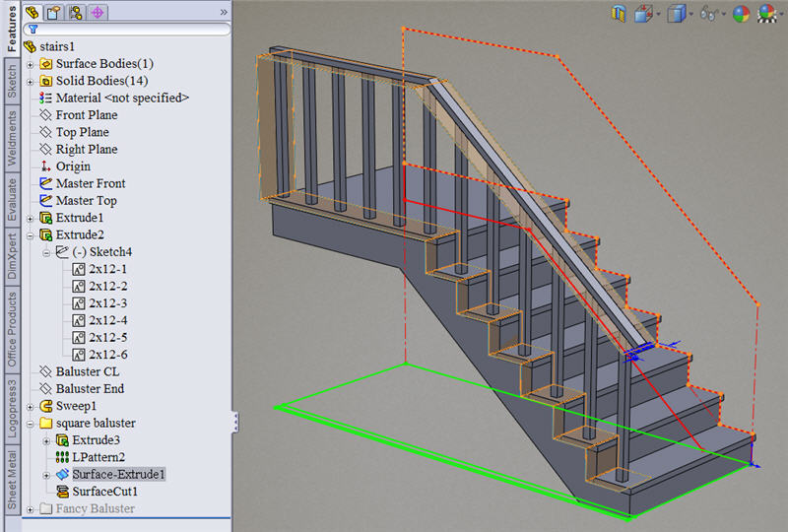Screen dimensions: 788x532
Task: Select the 2x12-2 block
Action: point(108,286)
